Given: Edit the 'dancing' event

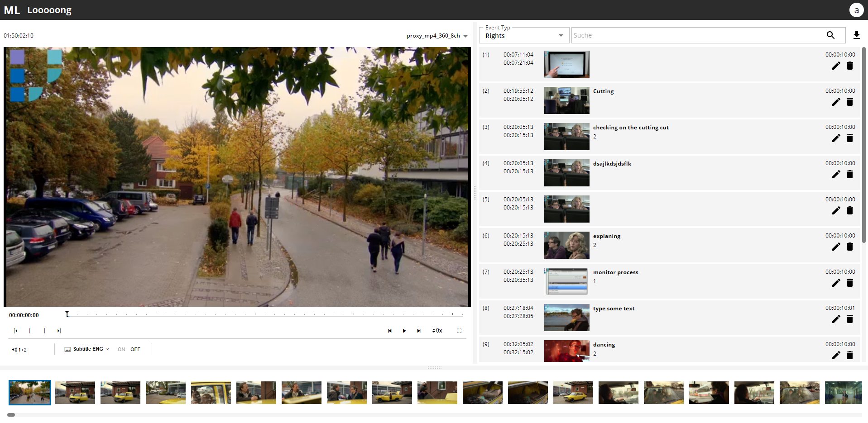Looking at the screenshot, I should coord(836,355).
